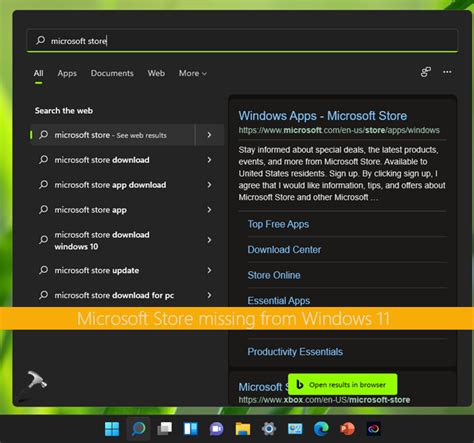This screenshot has width=474, height=443.
Task: Open Settings gear on taskbar
Action: [269, 429]
